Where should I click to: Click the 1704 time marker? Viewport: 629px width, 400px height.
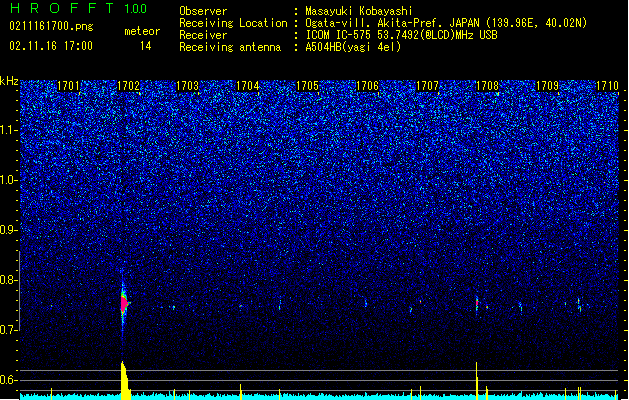point(248,86)
